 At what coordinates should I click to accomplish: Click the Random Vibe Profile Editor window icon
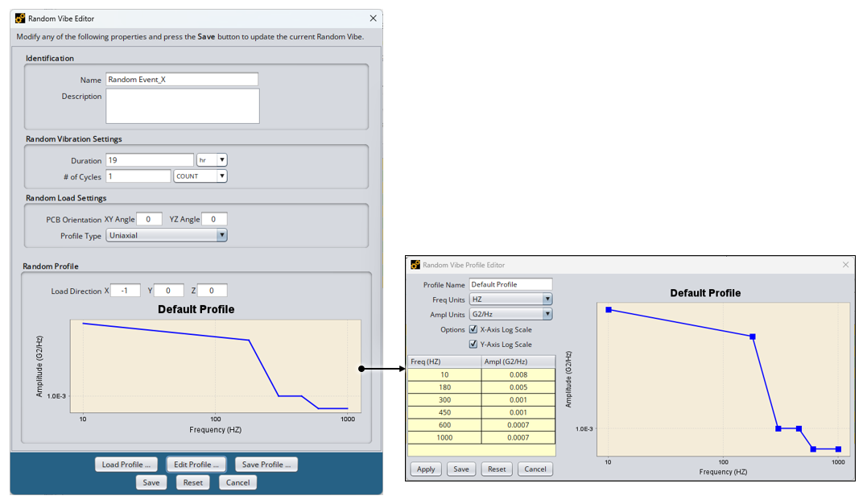pyautogui.click(x=415, y=265)
